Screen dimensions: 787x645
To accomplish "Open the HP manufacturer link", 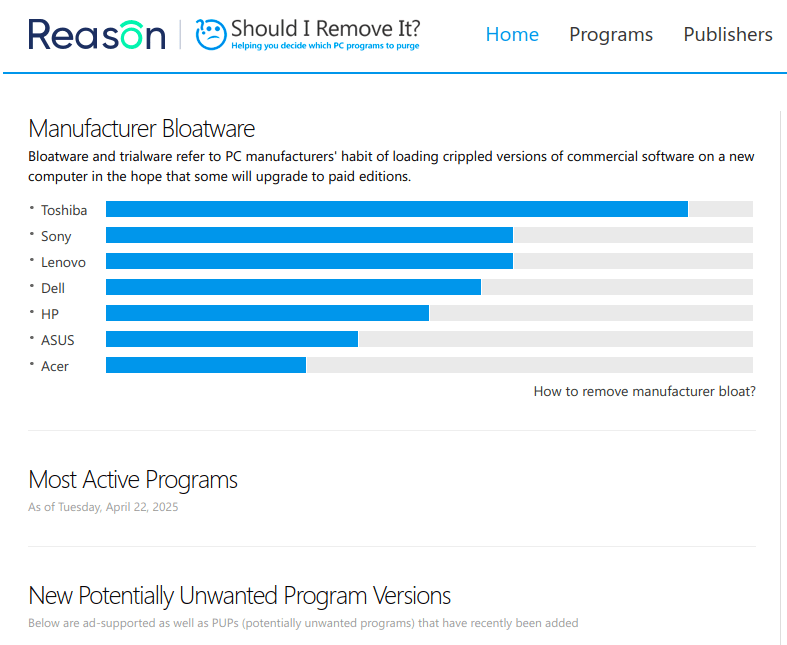I will (x=50, y=314).
